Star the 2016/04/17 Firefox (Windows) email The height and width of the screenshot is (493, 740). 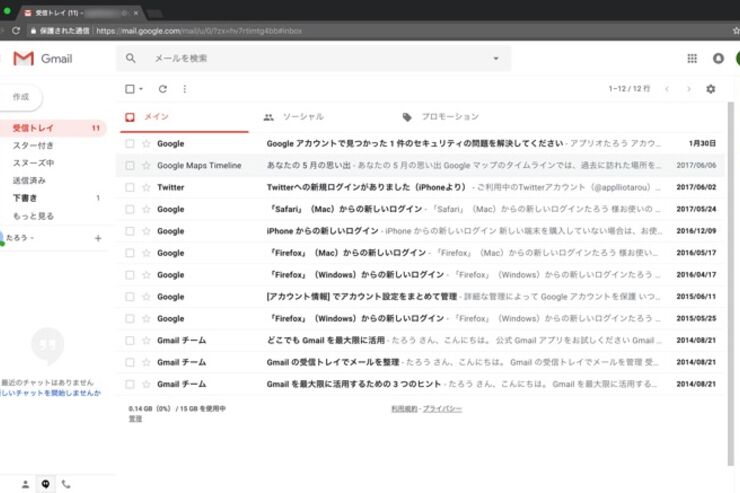point(146,275)
